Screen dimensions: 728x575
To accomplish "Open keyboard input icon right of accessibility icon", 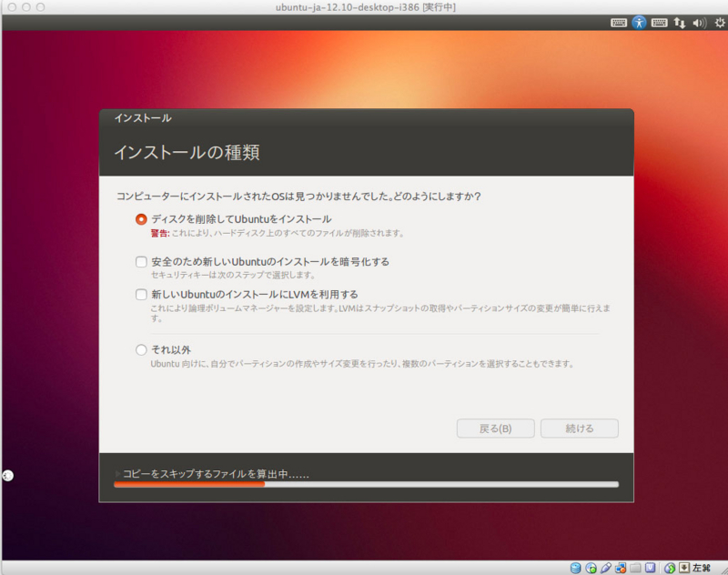I will click(x=659, y=23).
